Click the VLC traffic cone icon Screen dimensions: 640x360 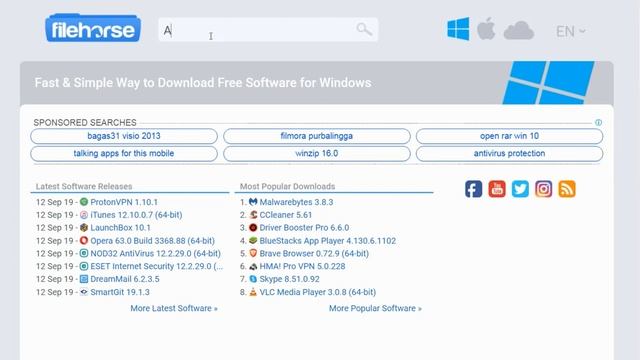coord(253,292)
